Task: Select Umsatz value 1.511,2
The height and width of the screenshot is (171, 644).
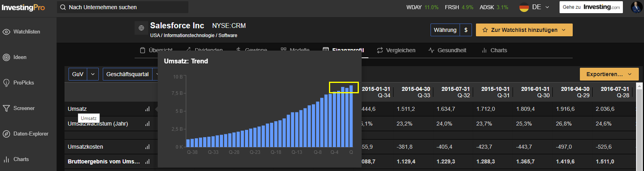Action: coord(406,109)
